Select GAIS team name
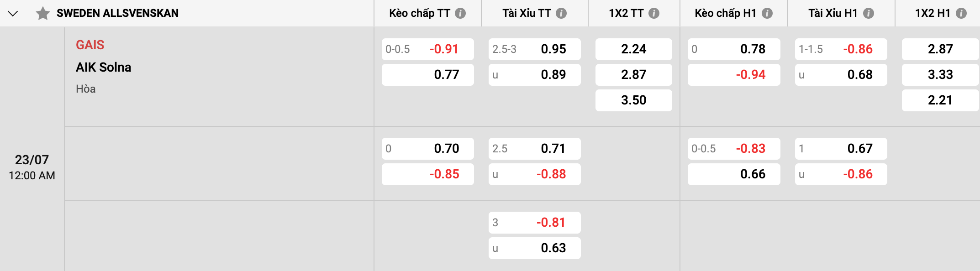Screen dimensions: 980x271 [90, 45]
